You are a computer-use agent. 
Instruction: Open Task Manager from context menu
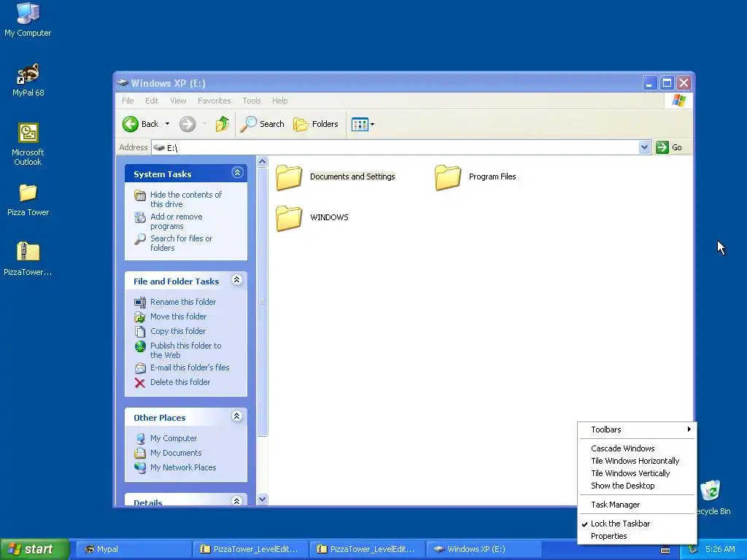coord(638,505)
